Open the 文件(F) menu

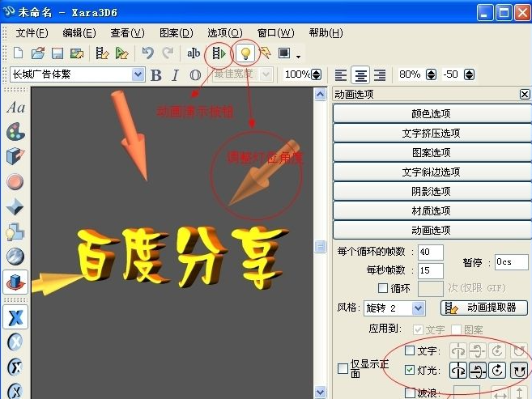pos(32,33)
